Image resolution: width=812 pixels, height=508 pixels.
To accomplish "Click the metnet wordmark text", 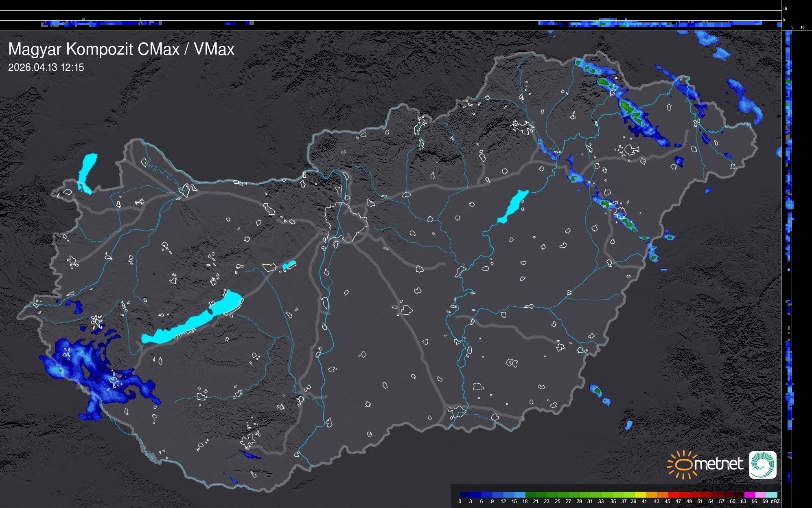I will (719, 464).
